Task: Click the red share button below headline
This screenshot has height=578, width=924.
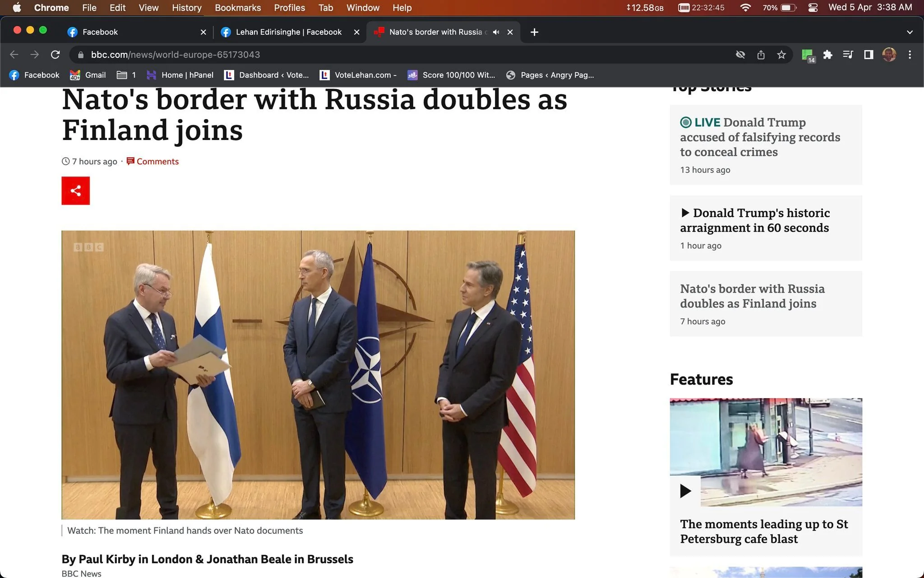Action: click(x=75, y=191)
